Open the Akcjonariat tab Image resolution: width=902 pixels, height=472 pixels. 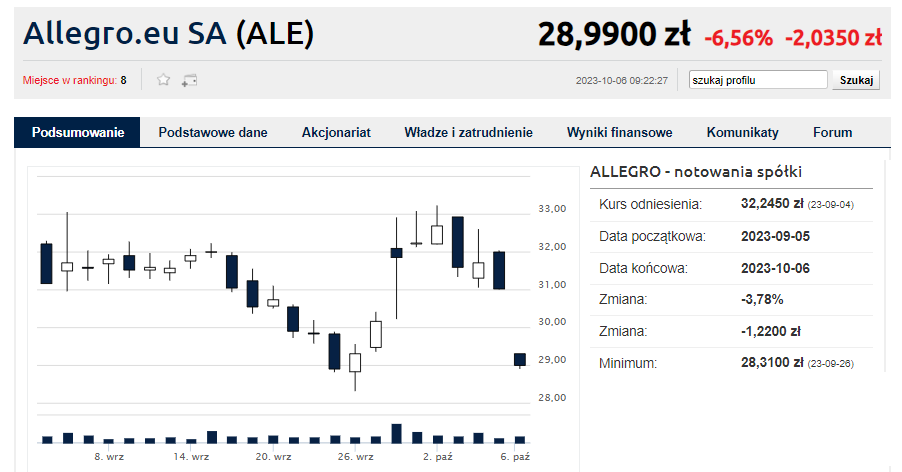click(x=336, y=132)
